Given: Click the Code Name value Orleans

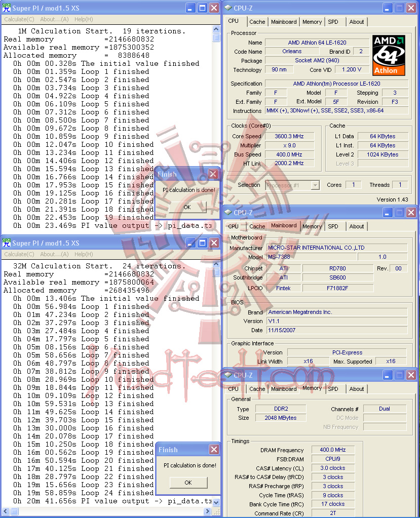Looking at the screenshot, I should 292,51.
